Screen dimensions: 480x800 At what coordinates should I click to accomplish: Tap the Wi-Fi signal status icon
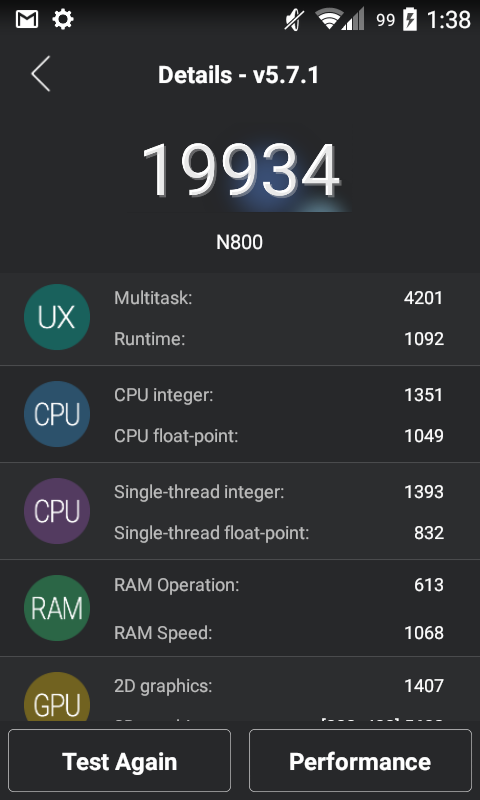pos(329,19)
